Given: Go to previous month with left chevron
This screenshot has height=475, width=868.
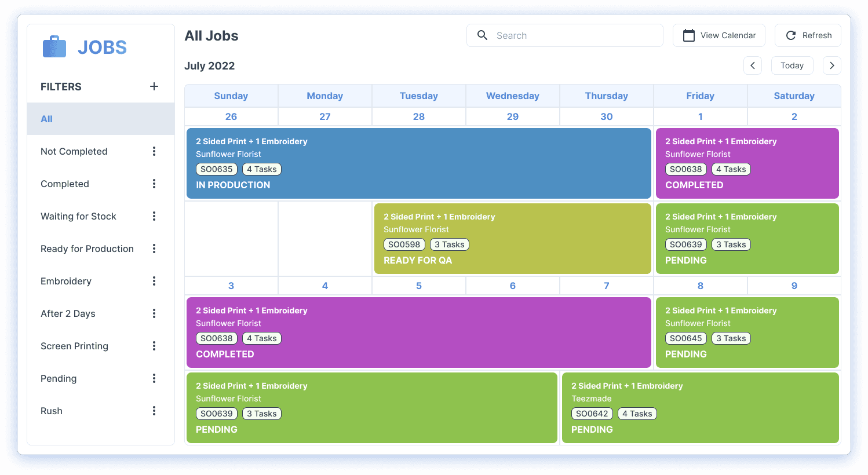Looking at the screenshot, I should pos(753,65).
